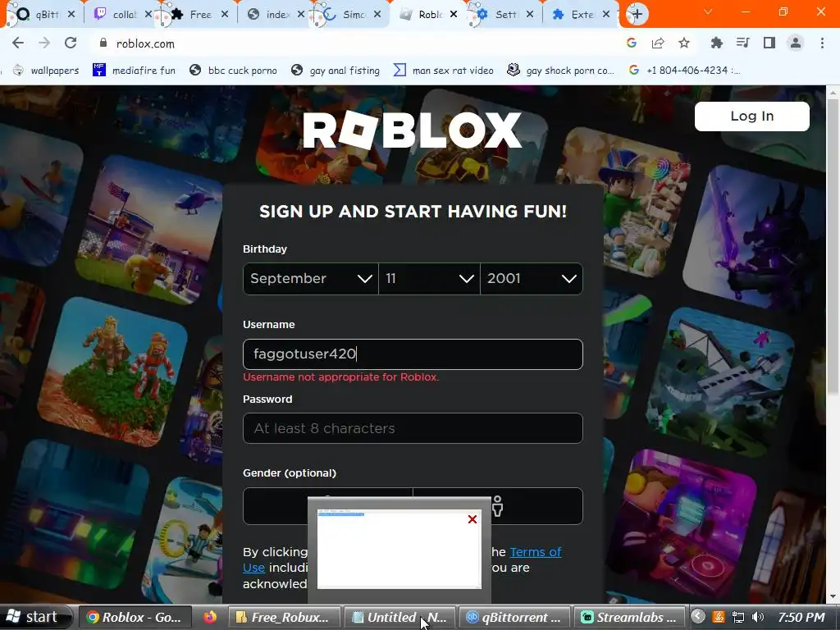
Task: Open the Chrome profile avatar
Action: click(796, 43)
